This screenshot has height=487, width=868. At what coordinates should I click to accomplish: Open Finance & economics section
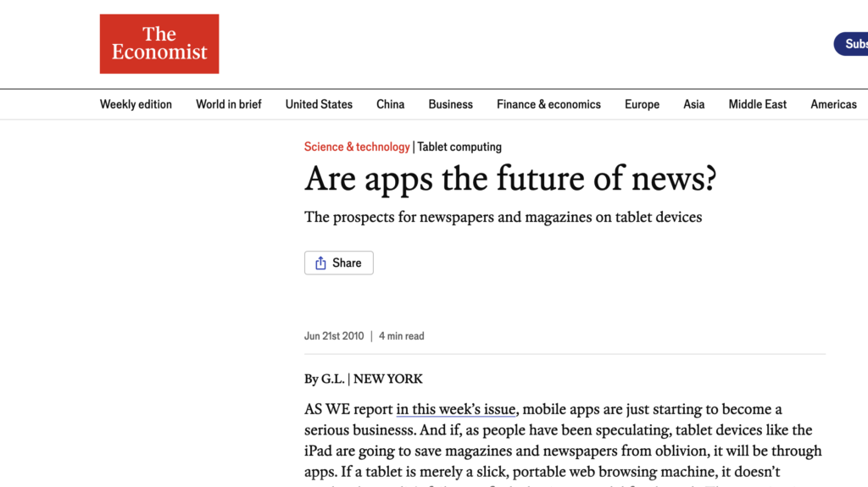point(548,104)
